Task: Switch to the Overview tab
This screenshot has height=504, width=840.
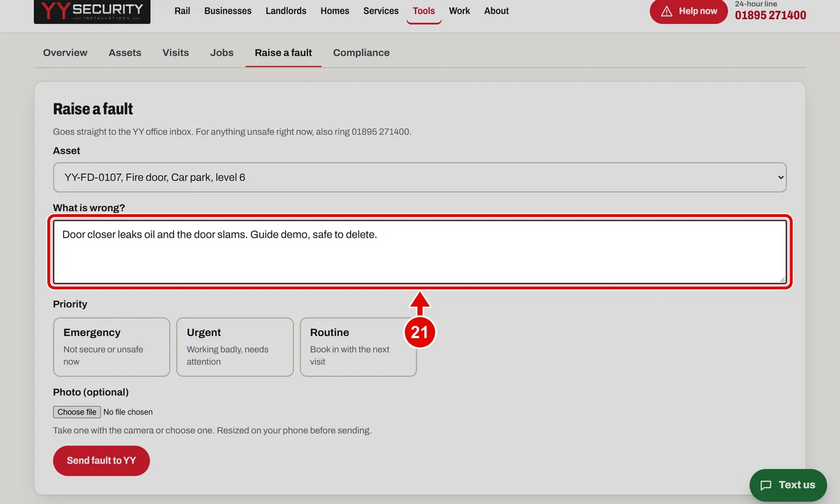Action: click(x=65, y=53)
